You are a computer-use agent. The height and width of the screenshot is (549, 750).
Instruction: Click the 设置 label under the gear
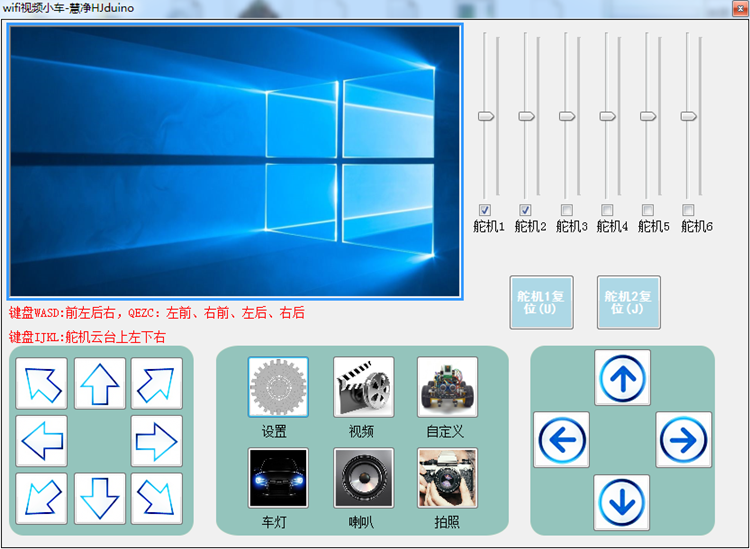point(274,431)
